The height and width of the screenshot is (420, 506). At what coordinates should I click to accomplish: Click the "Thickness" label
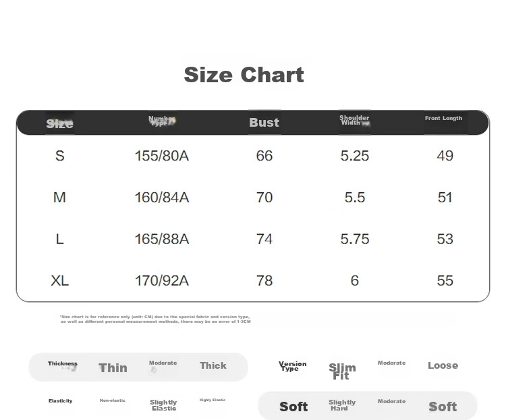click(63, 363)
